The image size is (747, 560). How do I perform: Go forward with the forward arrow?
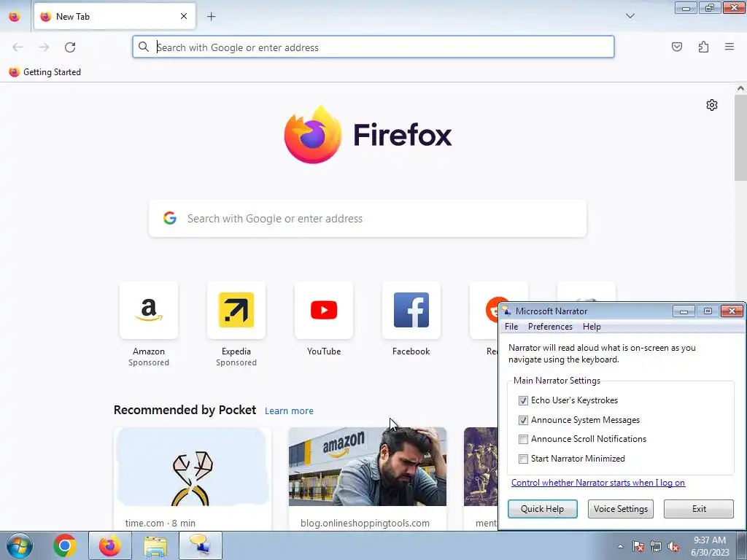pyautogui.click(x=44, y=47)
